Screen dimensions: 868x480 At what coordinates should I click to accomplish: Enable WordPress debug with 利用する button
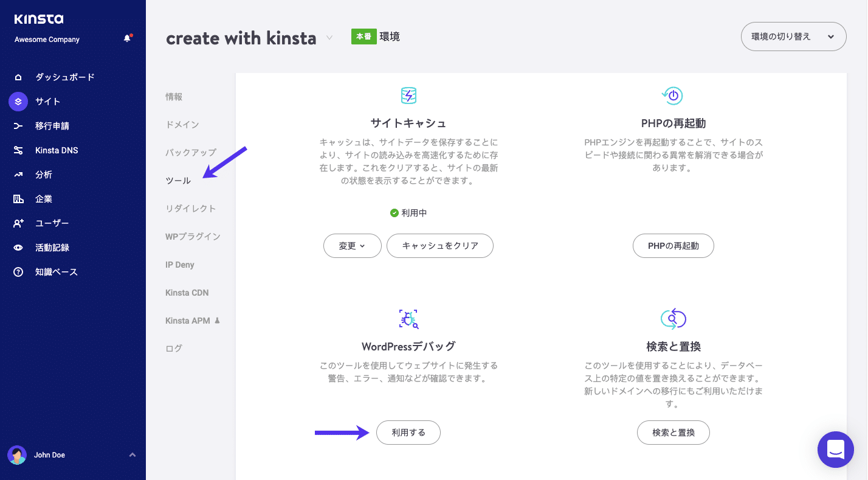(408, 433)
